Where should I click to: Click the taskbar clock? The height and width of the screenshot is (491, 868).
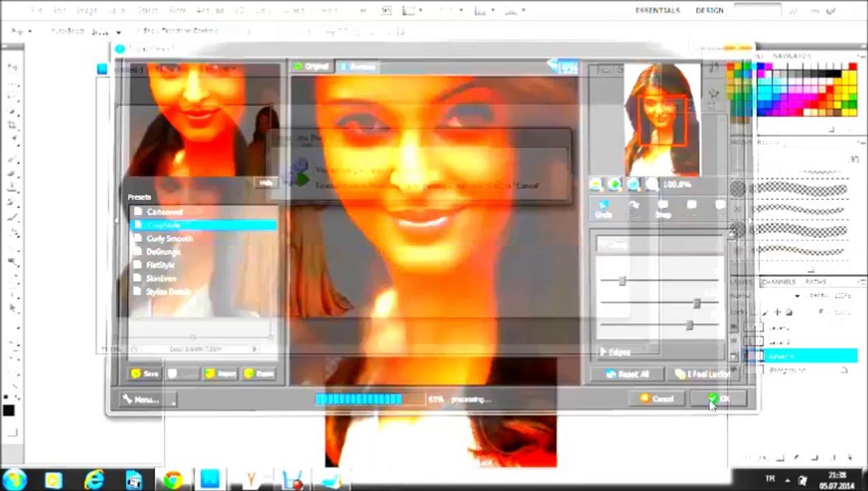(837, 480)
